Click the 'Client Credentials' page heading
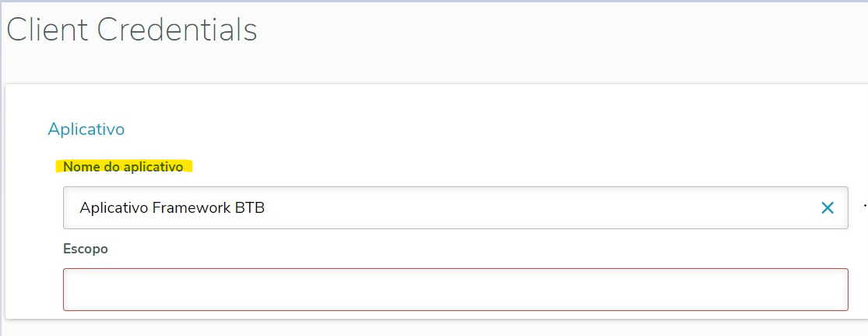The height and width of the screenshot is (336, 868). pyautogui.click(x=132, y=30)
